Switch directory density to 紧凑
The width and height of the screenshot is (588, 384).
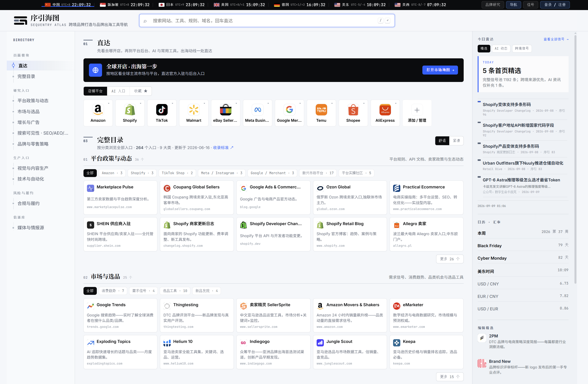point(456,141)
